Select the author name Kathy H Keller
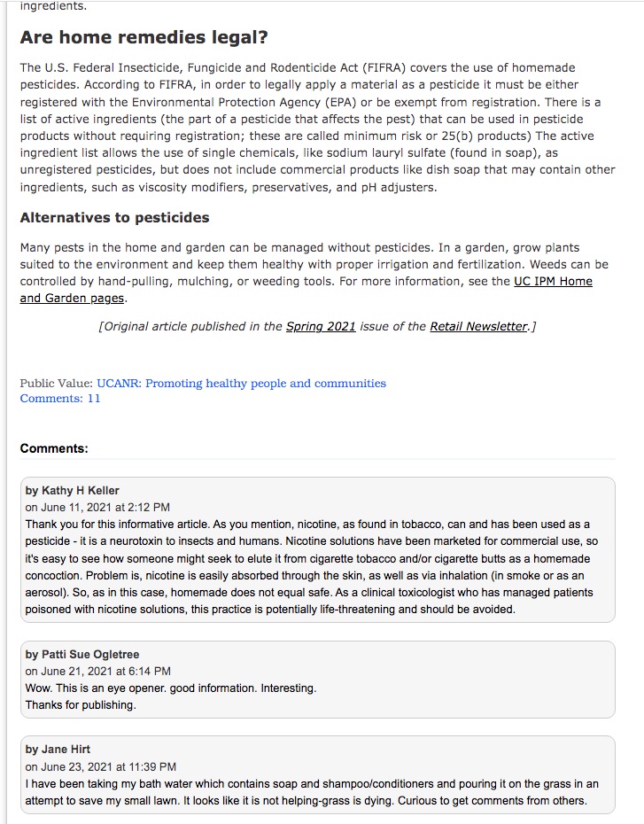 (81, 490)
